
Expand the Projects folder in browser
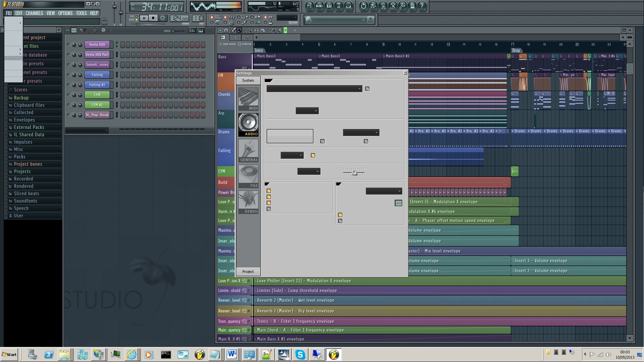[x=22, y=171]
